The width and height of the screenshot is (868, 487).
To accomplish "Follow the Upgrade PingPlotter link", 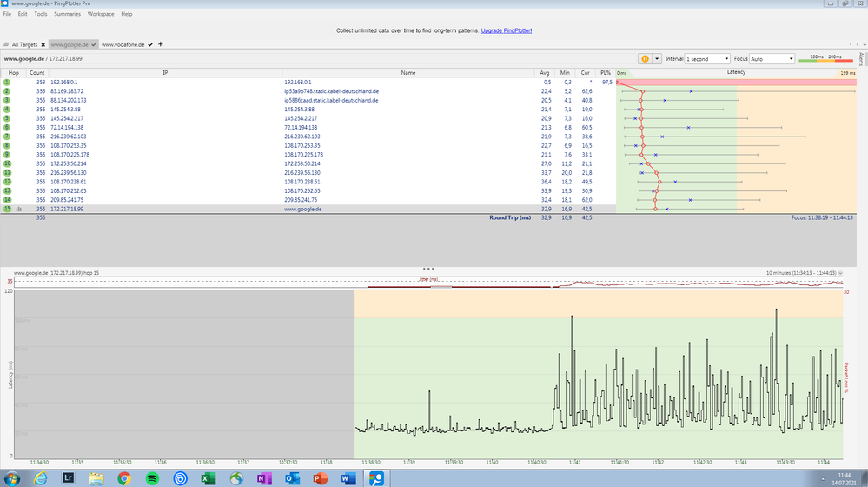I will pos(506,30).
